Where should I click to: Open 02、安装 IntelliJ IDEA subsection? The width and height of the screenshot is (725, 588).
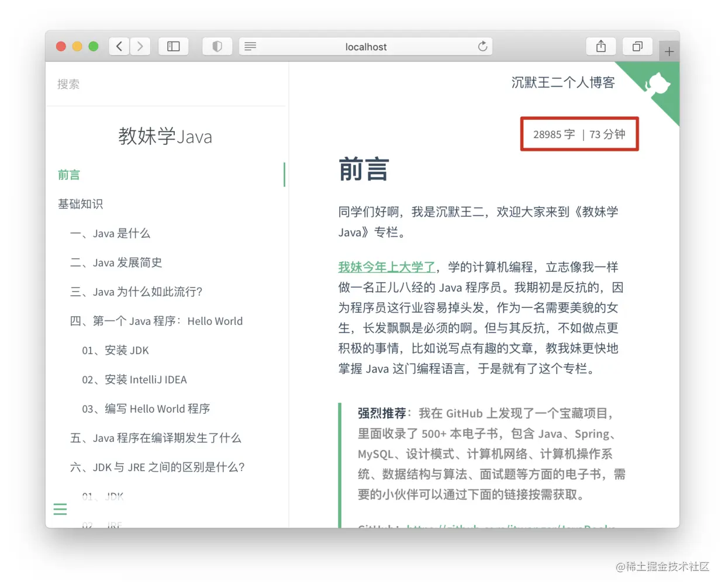coord(134,379)
